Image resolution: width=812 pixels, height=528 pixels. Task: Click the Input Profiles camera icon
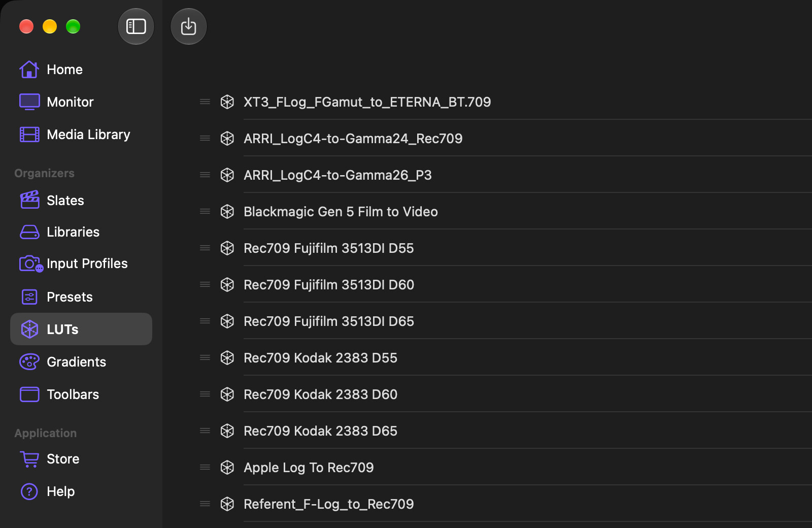coord(31,263)
